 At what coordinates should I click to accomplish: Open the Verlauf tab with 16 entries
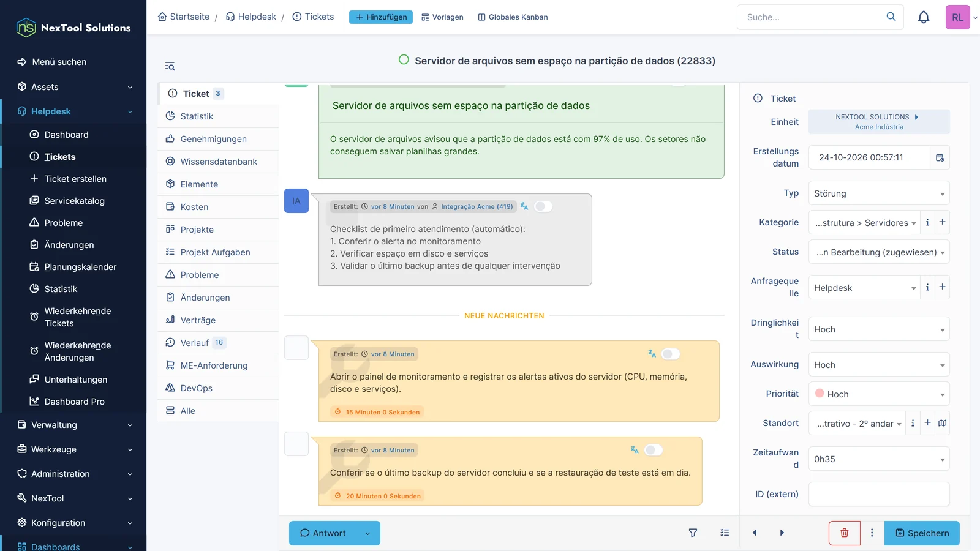pyautogui.click(x=218, y=343)
